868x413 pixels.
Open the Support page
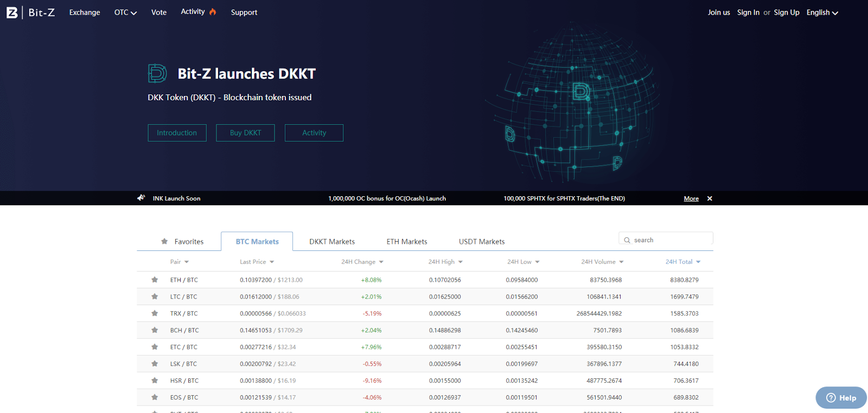(244, 12)
